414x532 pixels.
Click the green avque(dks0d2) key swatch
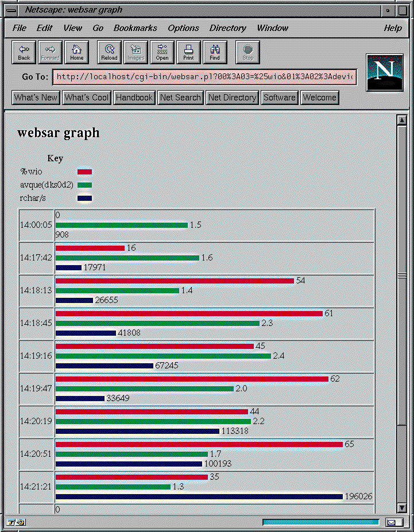84,185
